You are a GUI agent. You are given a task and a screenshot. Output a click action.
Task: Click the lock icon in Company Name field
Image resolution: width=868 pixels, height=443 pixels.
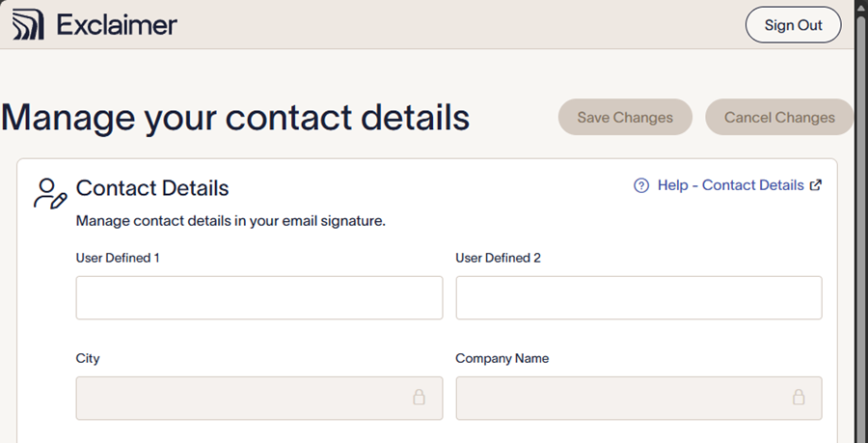[x=799, y=397]
